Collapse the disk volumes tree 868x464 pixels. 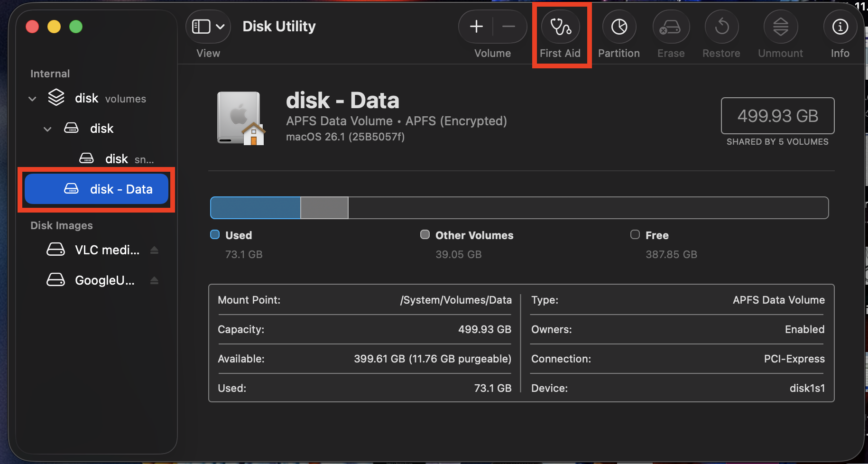tap(32, 98)
